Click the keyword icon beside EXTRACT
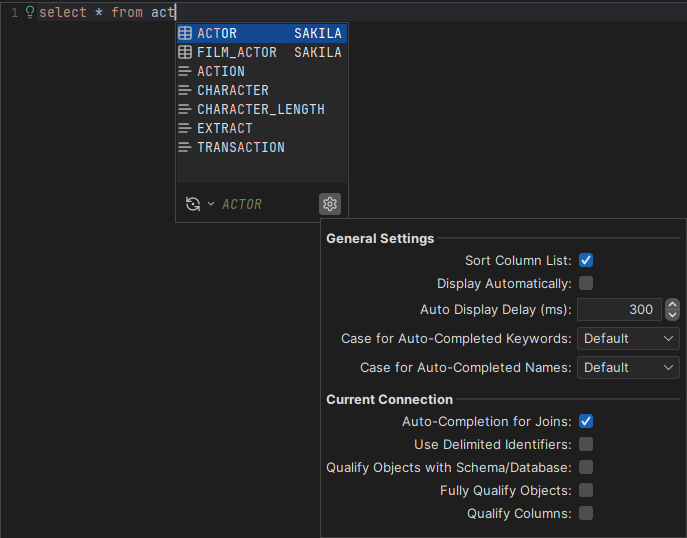 coord(185,128)
